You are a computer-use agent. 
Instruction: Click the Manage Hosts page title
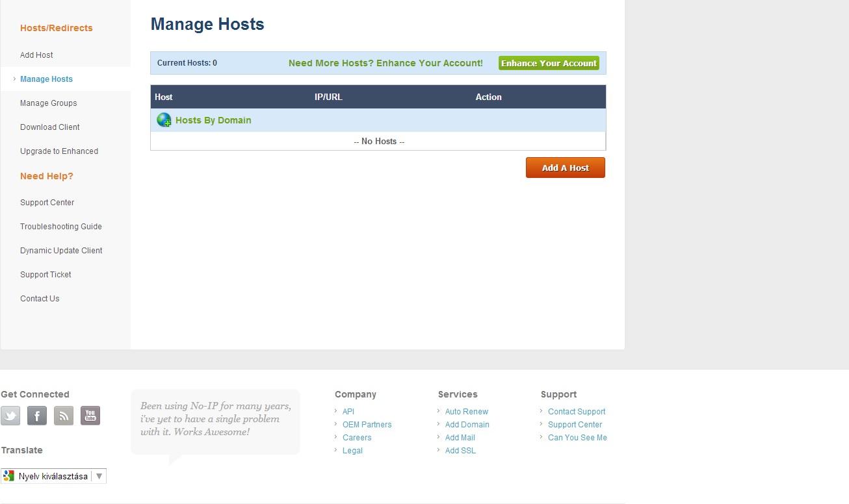[207, 24]
